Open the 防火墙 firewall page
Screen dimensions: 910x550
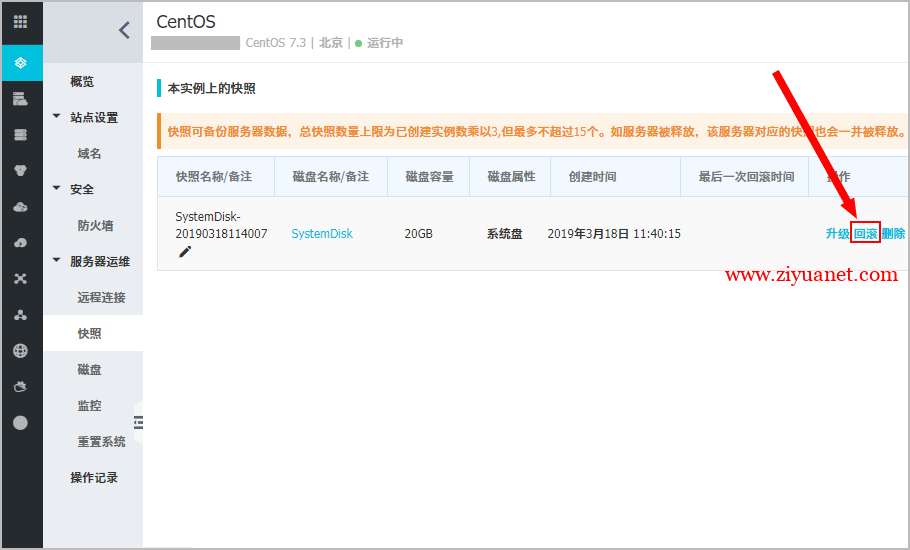pyautogui.click(x=96, y=226)
